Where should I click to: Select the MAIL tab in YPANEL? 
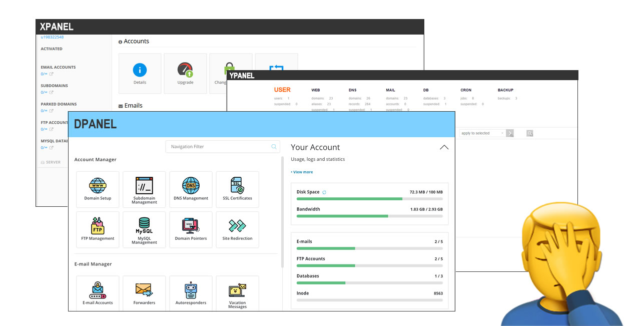[x=390, y=90]
